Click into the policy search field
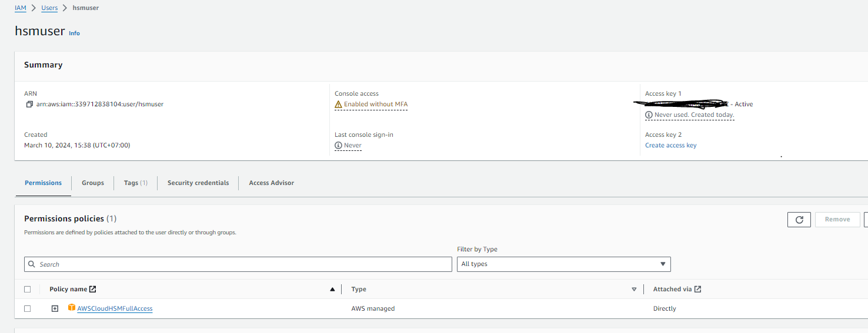Viewport: 868px width, 333px height. 241,264
